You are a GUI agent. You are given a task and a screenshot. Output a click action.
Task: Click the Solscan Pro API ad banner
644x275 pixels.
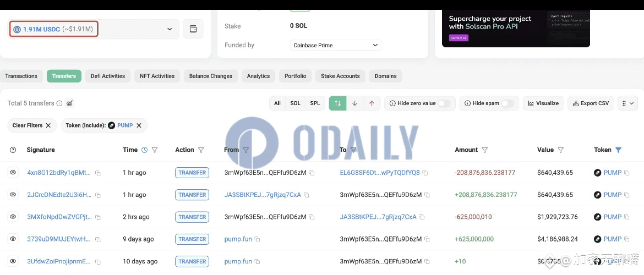tap(516, 28)
